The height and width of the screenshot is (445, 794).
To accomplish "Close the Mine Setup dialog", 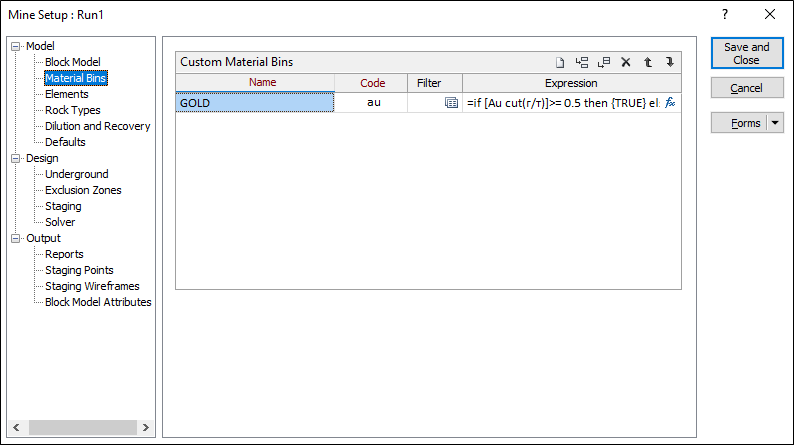I will pos(770,14).
